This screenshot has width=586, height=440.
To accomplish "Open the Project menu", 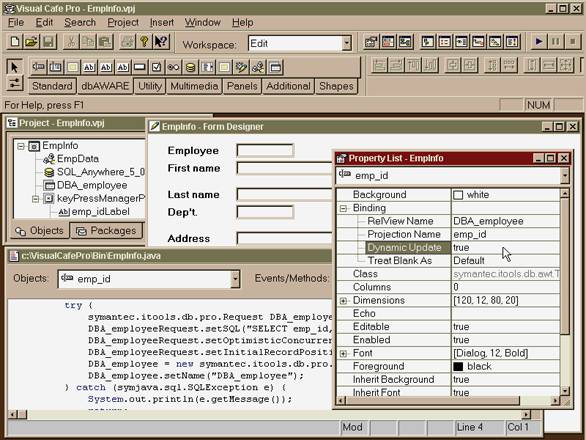I will coord(123,23).
